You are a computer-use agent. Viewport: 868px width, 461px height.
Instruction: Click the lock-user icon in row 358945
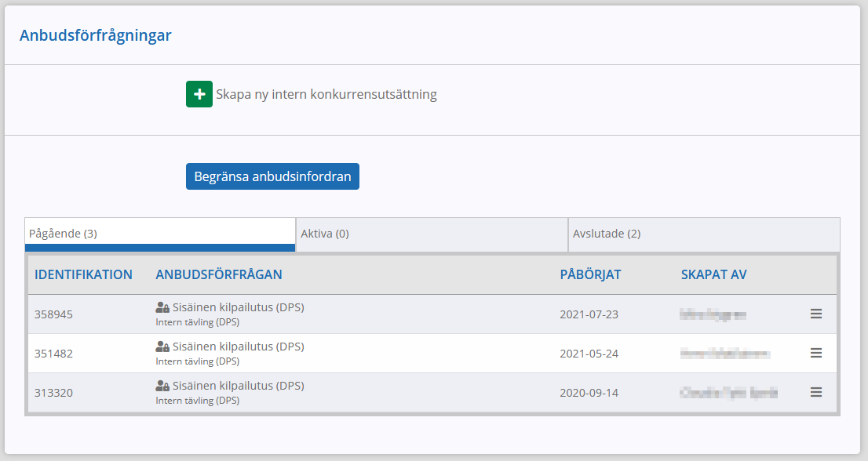[x=162, y=307]
